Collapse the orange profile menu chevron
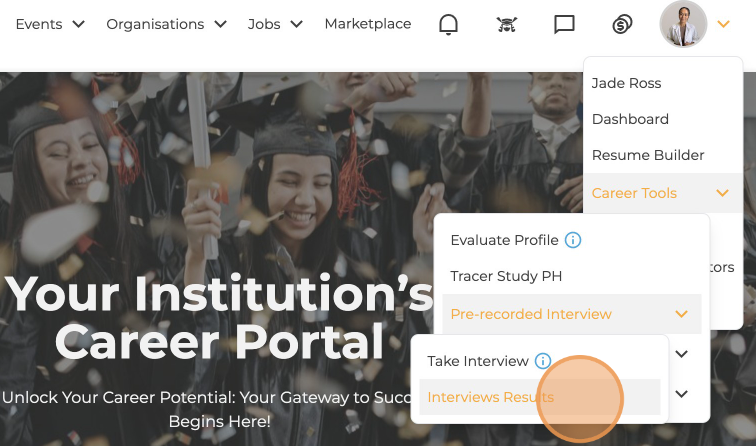Screen dimensions: 756x446 point(723,24)
